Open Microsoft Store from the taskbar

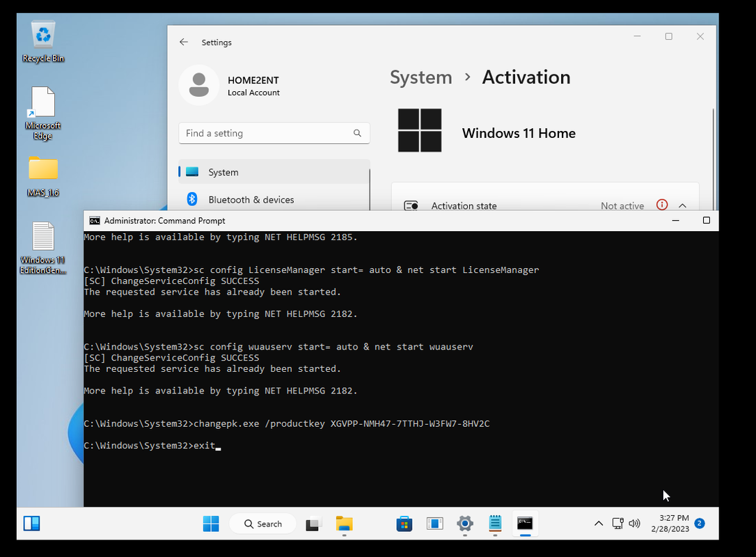coord(404,524)
